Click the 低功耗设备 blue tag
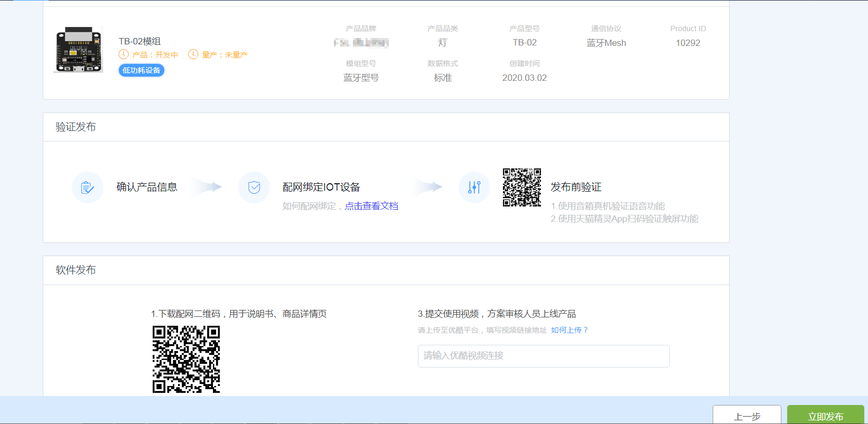This screenshot has height=424, width=868. coord(142,70)
